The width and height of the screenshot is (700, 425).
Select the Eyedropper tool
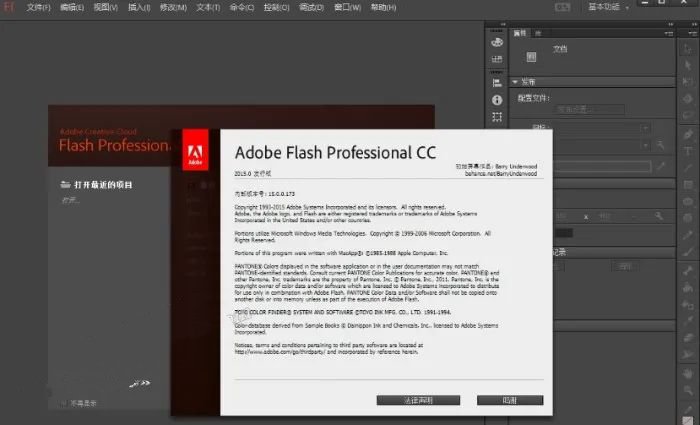[x=688, y=321]
